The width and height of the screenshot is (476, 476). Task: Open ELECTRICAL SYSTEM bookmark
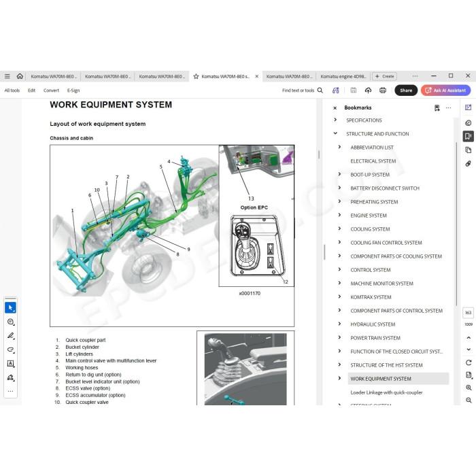click(373, 161)
